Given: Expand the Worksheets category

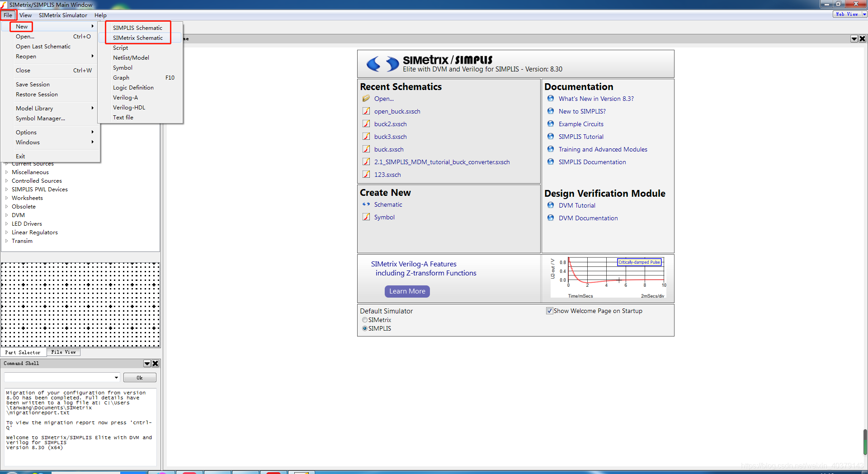Looking at the screenshot, I should 6,198.
